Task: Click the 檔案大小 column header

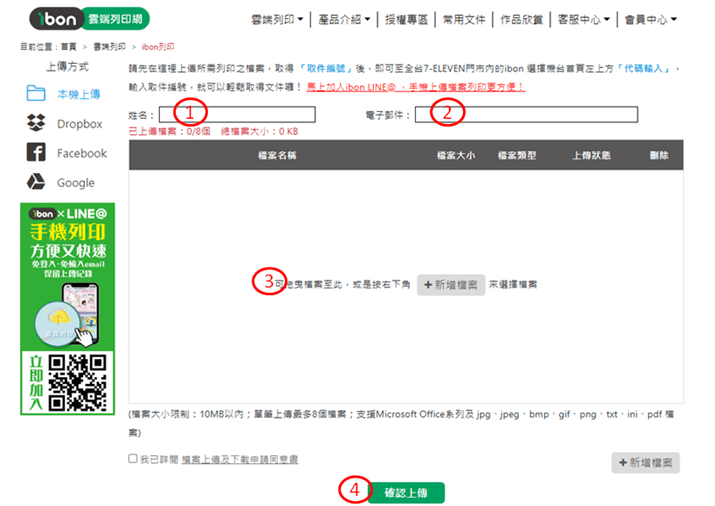Action: pos(456,155)
